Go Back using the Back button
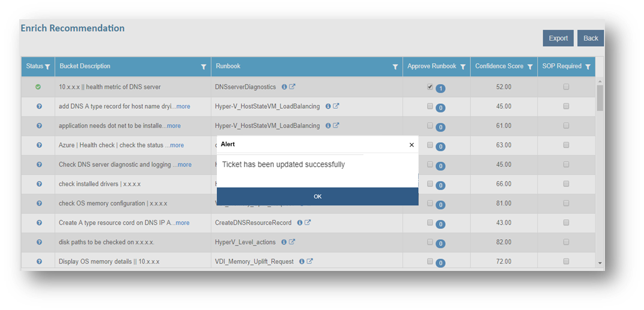 pos(591,38)
